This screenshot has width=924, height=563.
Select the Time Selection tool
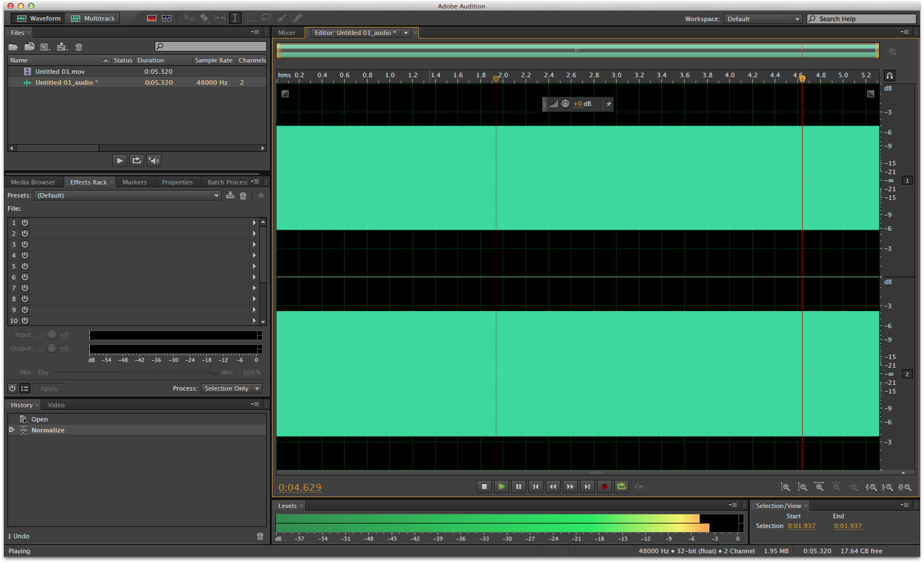[x=235, y=18]
